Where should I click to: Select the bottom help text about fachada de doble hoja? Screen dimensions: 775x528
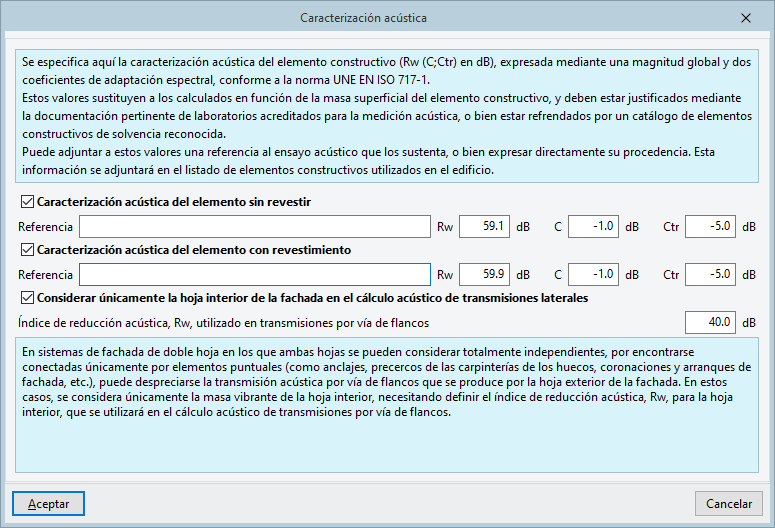(387, 405)
